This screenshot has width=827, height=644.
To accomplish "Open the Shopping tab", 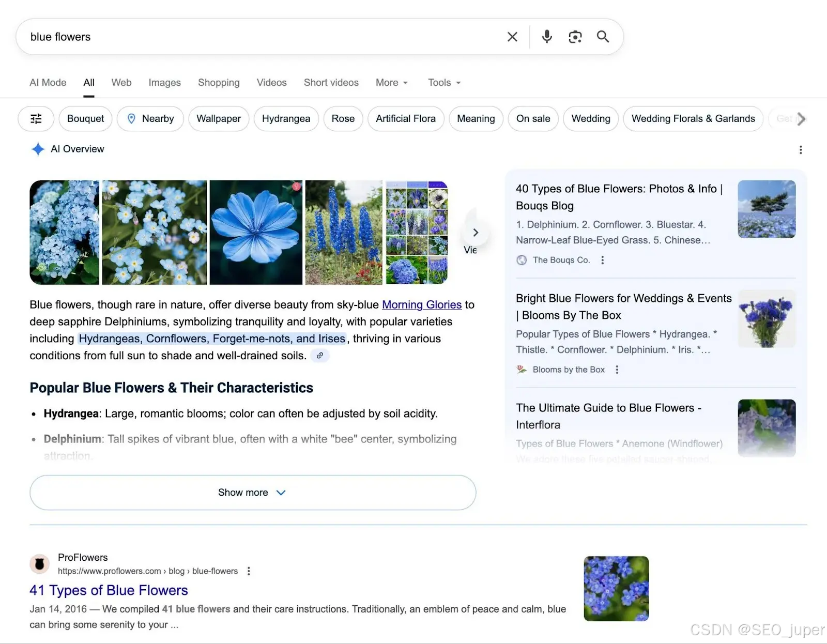I will (219, 83).
